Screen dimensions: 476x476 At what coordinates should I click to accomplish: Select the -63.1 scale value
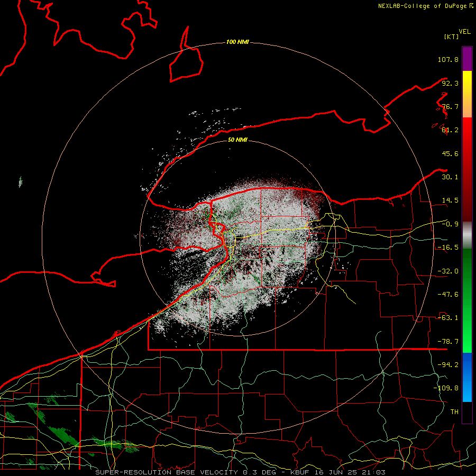[448, 318]
